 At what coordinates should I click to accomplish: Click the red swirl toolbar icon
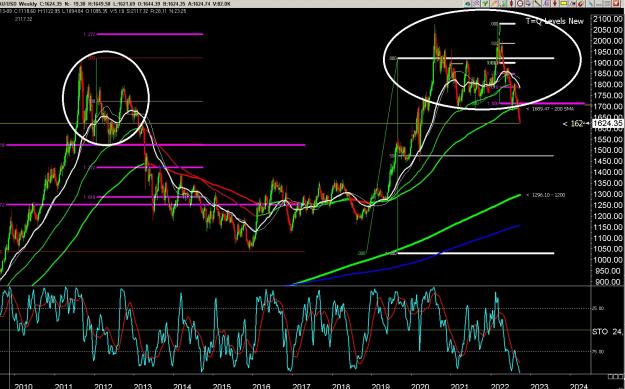(581, 4)
